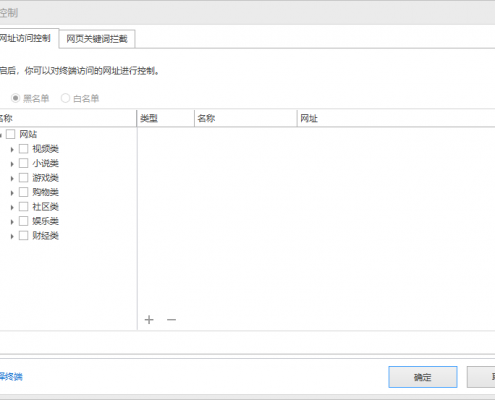Open the blue 终端 link
Image resolution: width=495 pixels, height=400 pixels.
[x=11, y=377]
